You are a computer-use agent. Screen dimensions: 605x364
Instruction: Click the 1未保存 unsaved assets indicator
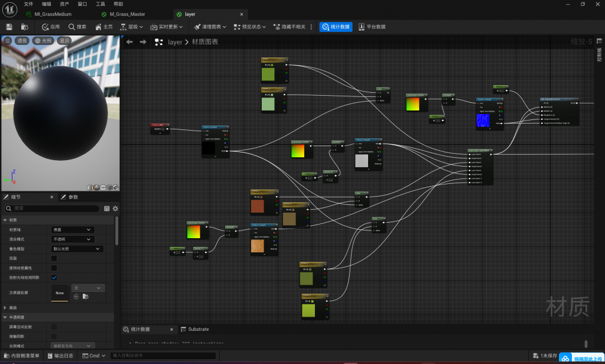(x=545, y=356)
